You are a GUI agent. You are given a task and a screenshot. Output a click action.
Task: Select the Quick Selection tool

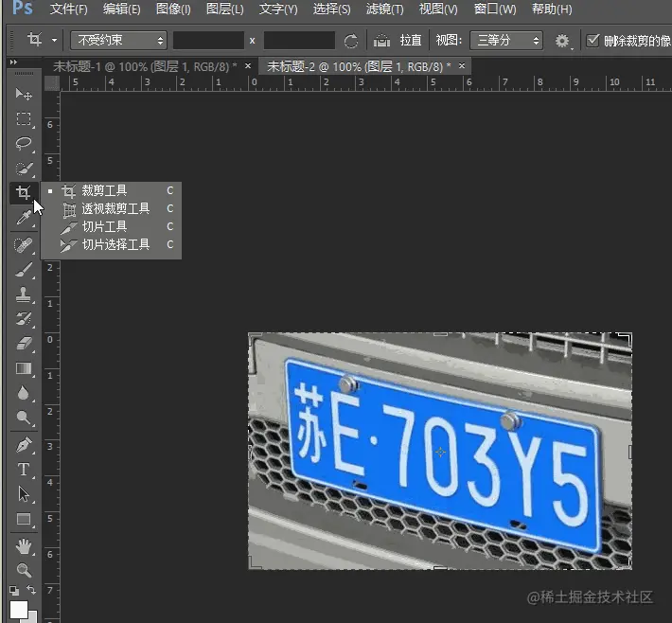[x=24, y=169]
